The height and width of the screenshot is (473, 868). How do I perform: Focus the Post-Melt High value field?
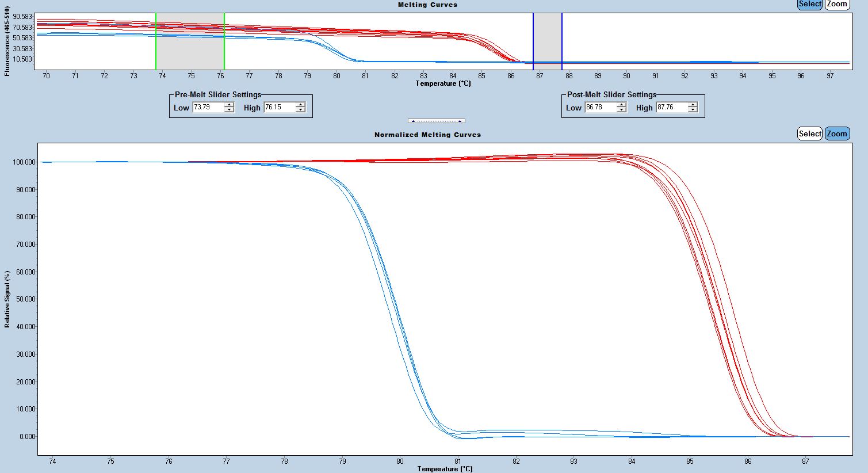point(671,107)
